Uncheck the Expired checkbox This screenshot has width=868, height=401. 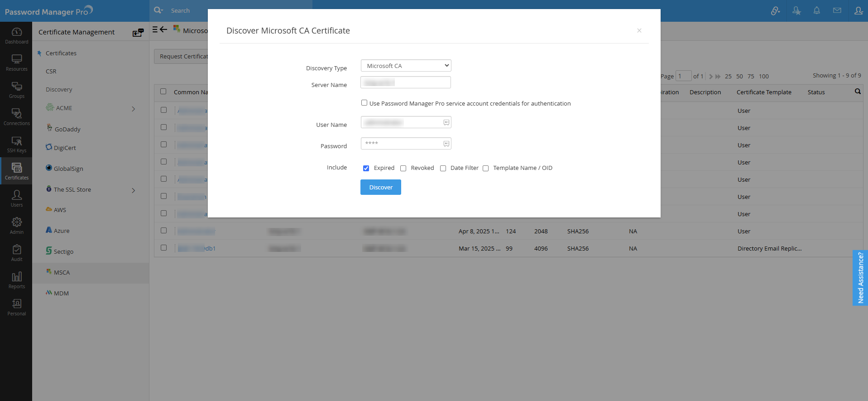pos(366,168)
